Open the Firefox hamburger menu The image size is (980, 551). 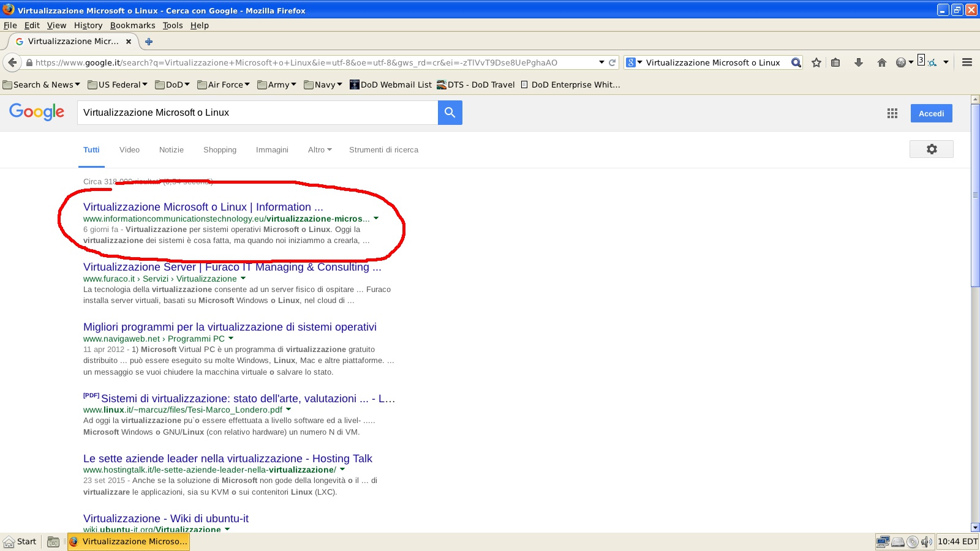point(967,62)
